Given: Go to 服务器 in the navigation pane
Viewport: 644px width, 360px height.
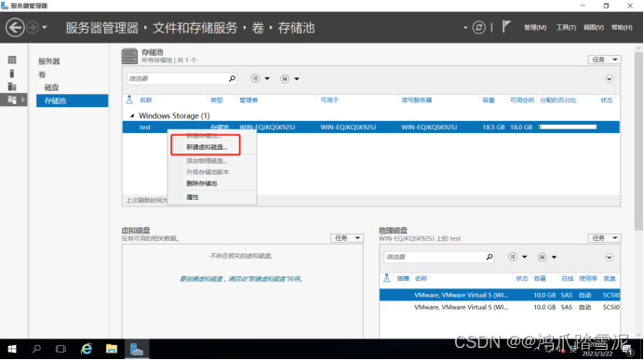Looking at the screenshot, I should 49,61.
